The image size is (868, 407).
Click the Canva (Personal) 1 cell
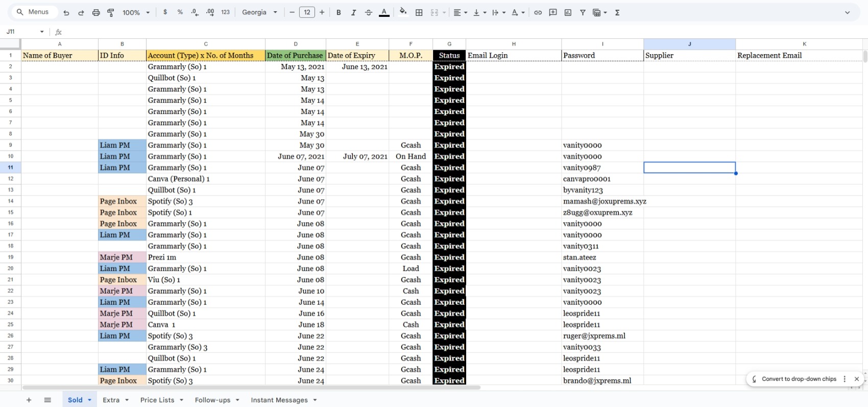(x=206, y=179)
